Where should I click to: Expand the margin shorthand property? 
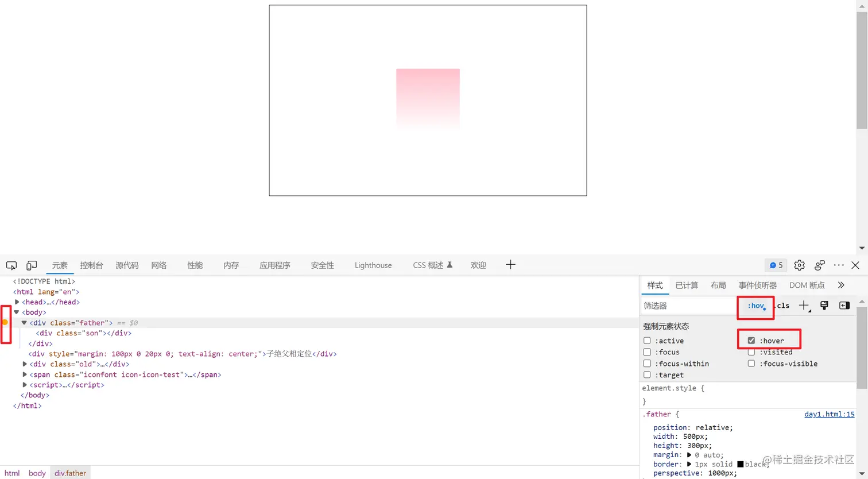pos(689,455)
